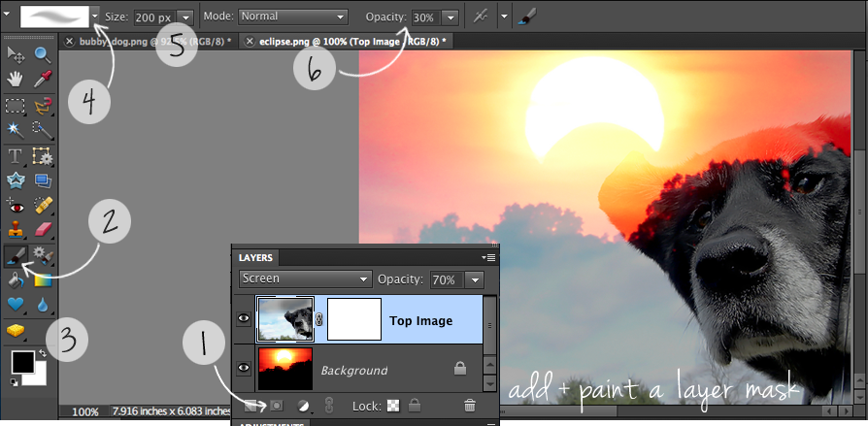Viewport: 868px width, 426px height.
Task: Swap foreground and background colors arrow
Action: (43, 352)
